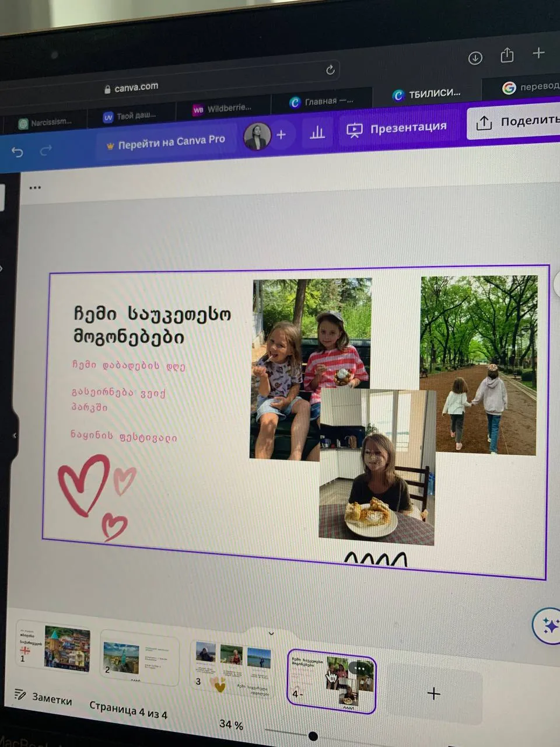Select the text line ჩემი დაბადების დღე
This screenshot has height=747, width=560.
128,365
